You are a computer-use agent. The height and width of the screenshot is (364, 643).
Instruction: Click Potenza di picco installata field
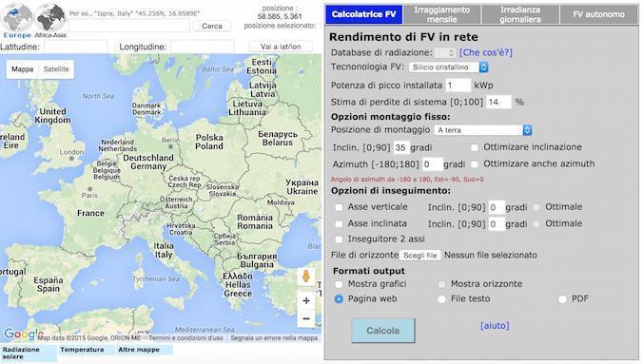pyautogui.click(x=458, y=86)
